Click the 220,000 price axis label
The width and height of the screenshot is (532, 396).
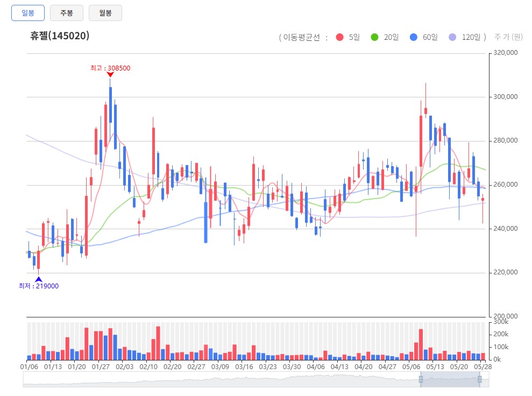click(x=506, y=272)
